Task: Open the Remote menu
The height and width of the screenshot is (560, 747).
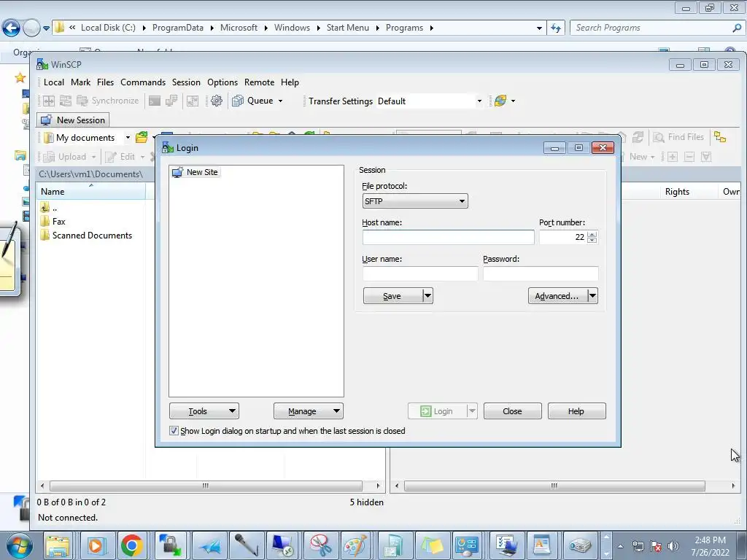Action: point(259,82)
